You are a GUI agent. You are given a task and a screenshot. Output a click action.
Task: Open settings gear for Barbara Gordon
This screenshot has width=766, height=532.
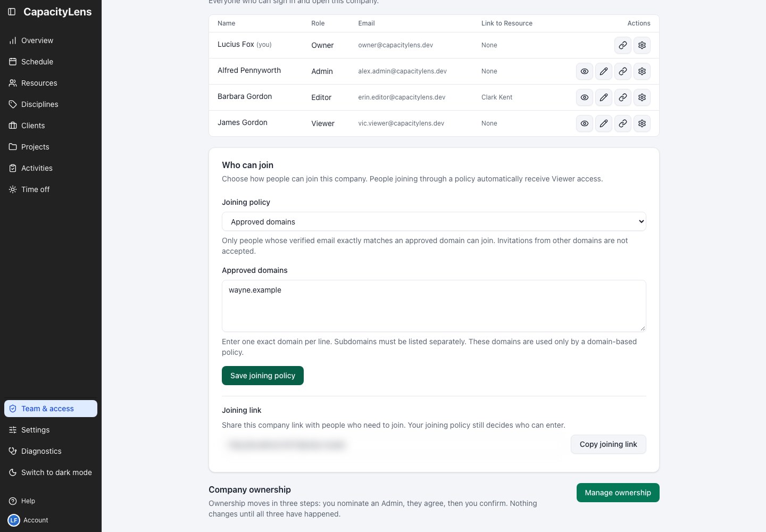(642, 97)
